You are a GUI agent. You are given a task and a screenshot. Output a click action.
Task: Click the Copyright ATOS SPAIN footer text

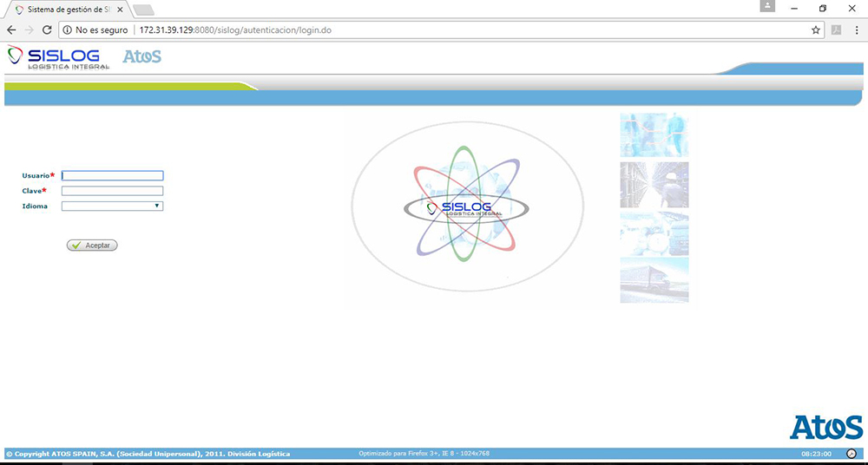point(148,454)
